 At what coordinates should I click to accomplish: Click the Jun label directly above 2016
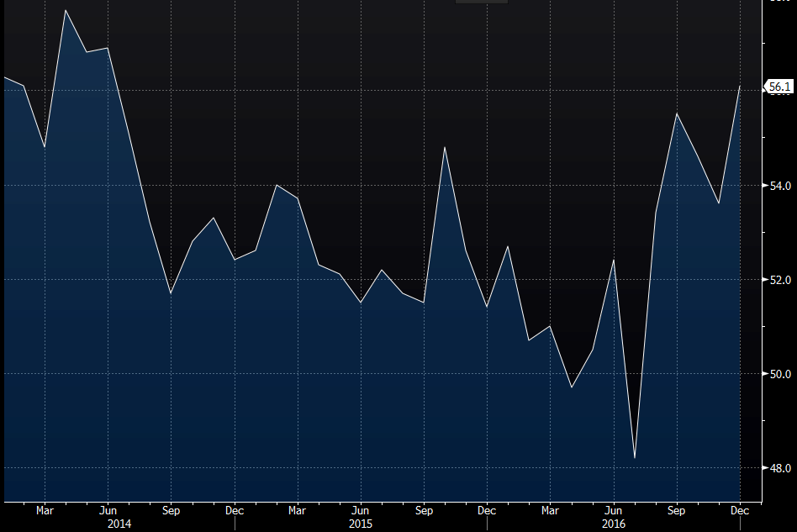(x=614, y=511)
